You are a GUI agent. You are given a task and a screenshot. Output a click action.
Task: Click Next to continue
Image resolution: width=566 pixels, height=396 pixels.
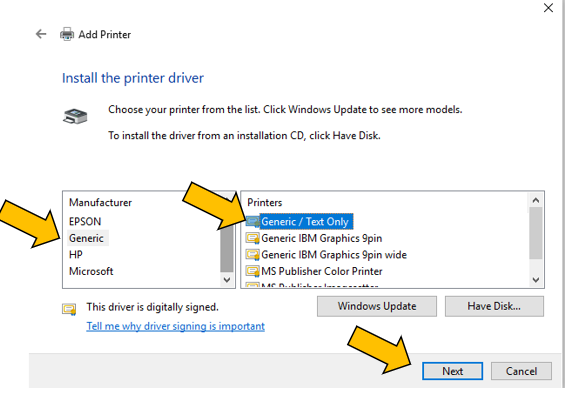coord(452,371)
